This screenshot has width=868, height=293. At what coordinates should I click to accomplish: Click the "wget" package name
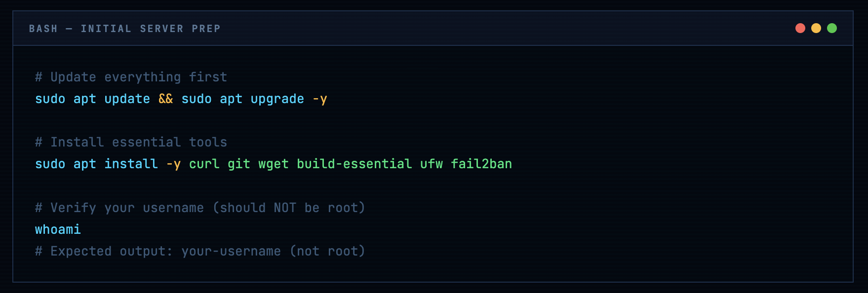point(273,164)
